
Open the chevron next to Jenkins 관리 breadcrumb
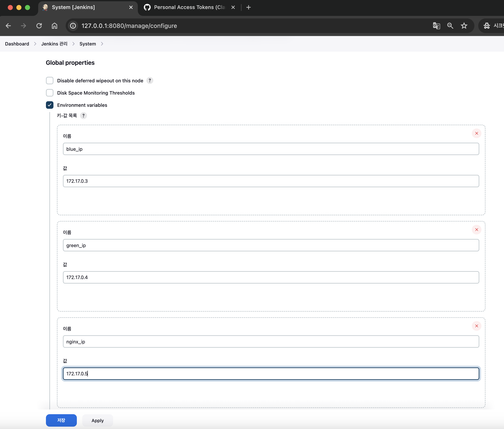(73, 44)
